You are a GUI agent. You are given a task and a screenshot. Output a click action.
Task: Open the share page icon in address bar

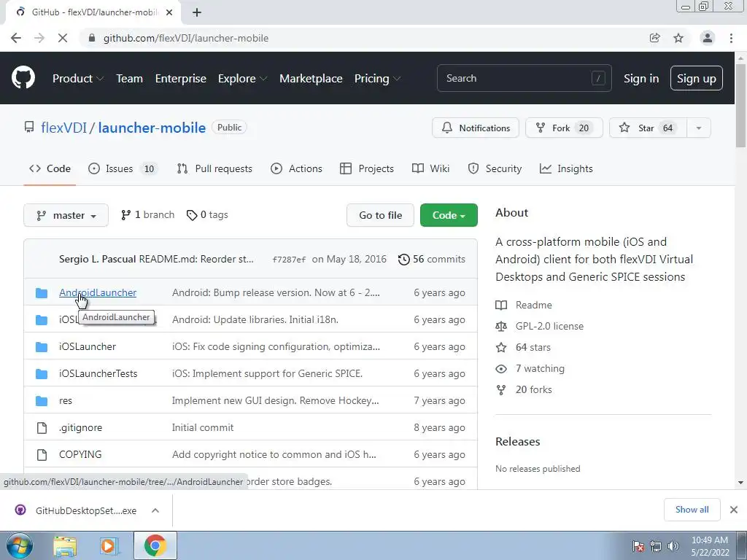tap(654, 38)
